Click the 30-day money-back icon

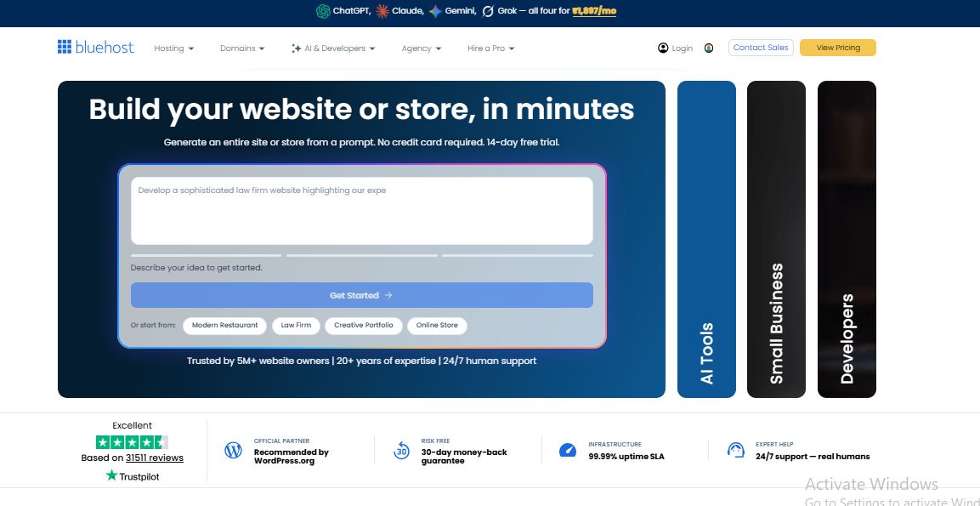point(401,451)
